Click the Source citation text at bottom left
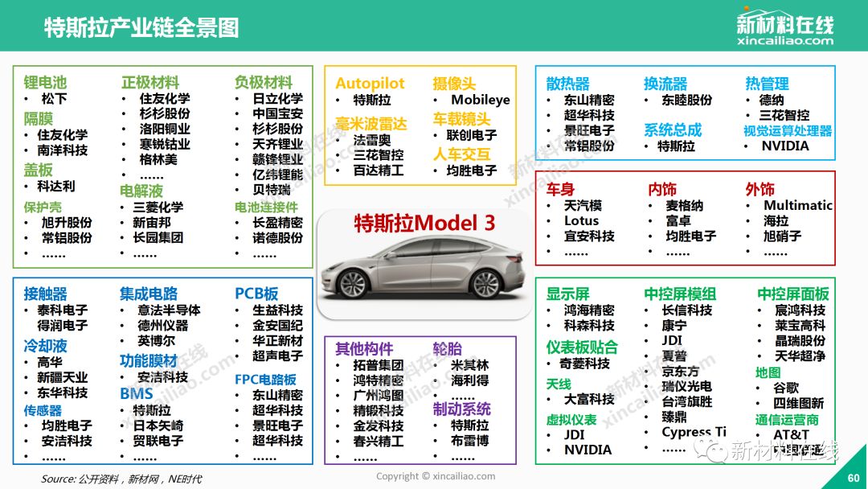This screenshot has width=868, height=489. tap(121, 479)
